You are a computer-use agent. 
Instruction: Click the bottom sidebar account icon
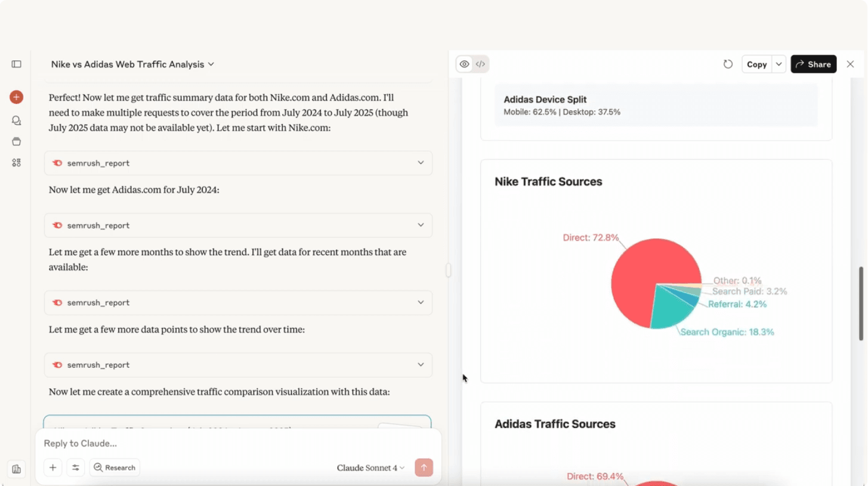pyautogui.click(x=16, y=469)
